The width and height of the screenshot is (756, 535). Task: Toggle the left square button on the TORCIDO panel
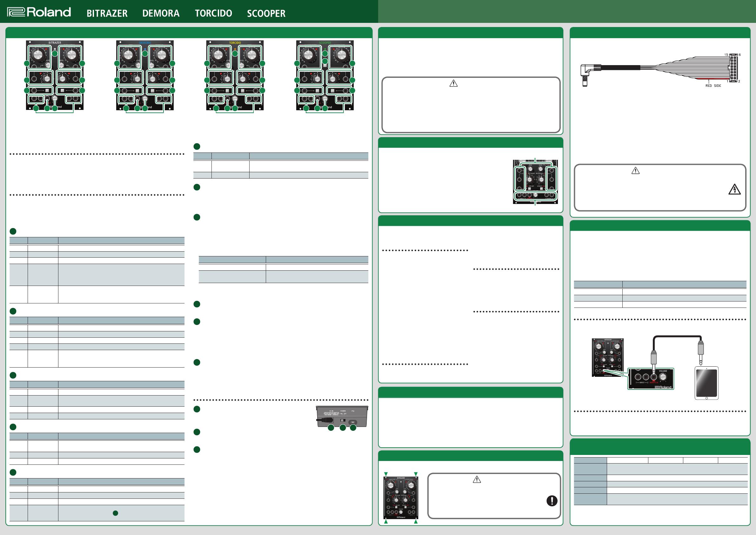pyautogui.click(x=228, y=90)
